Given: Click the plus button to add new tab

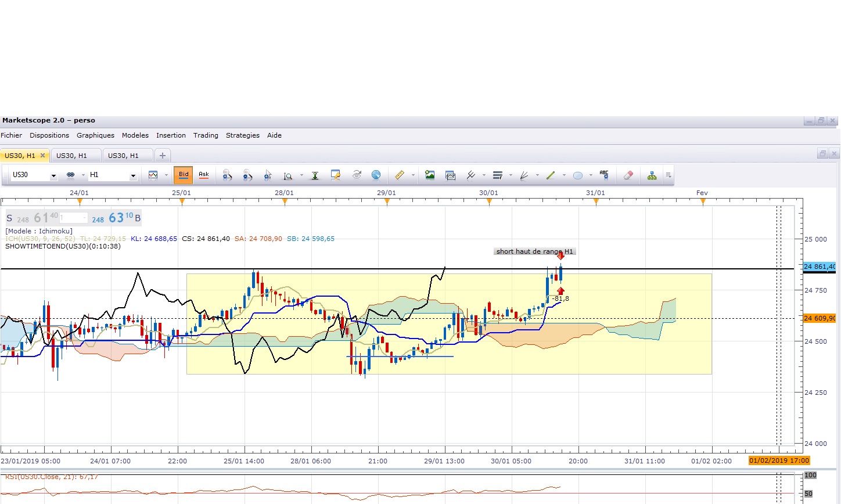Looking at the screenshot, I should pyautogui.click(x=163, y=156).
